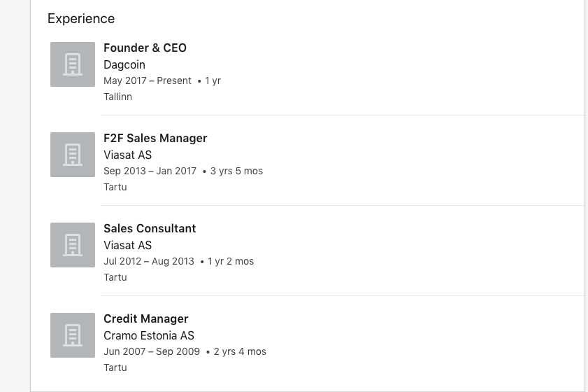This screenshot has width=588, height=392.
Task: Click the Tallinn location text
Action: tap(117, 97)
